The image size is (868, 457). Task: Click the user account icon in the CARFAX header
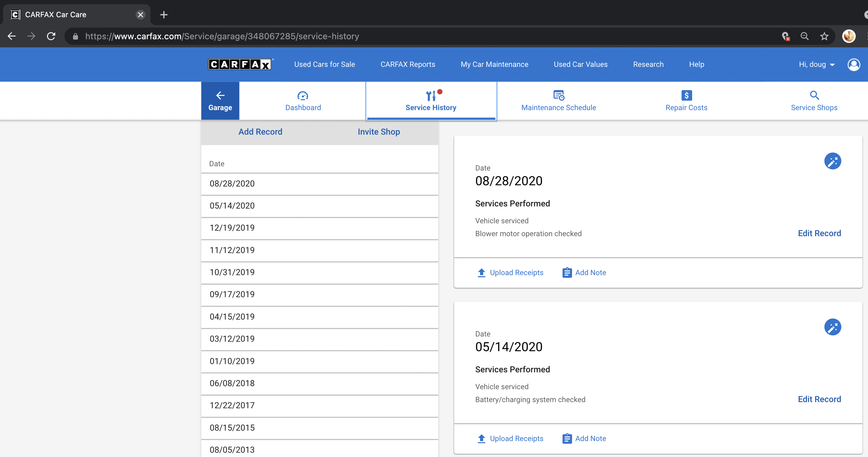[854, 64]
